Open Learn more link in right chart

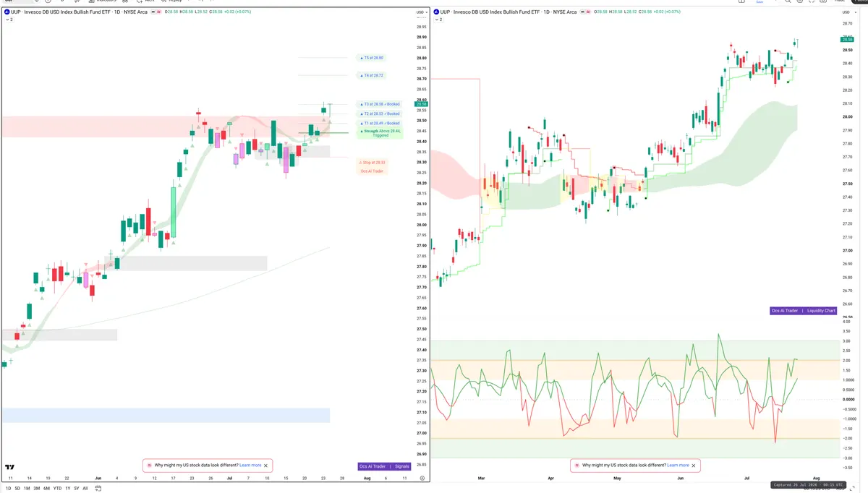tap(678, 466)
